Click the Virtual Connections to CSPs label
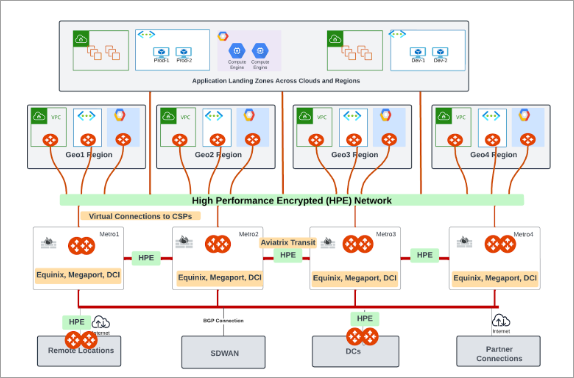This screenshot has height=378, width=574. point(141,216)
